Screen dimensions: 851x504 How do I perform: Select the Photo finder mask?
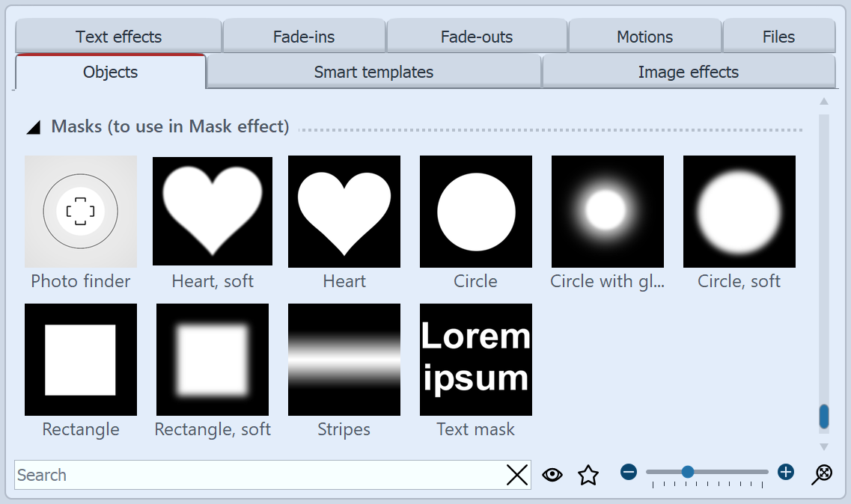click(x=80, y=211)
